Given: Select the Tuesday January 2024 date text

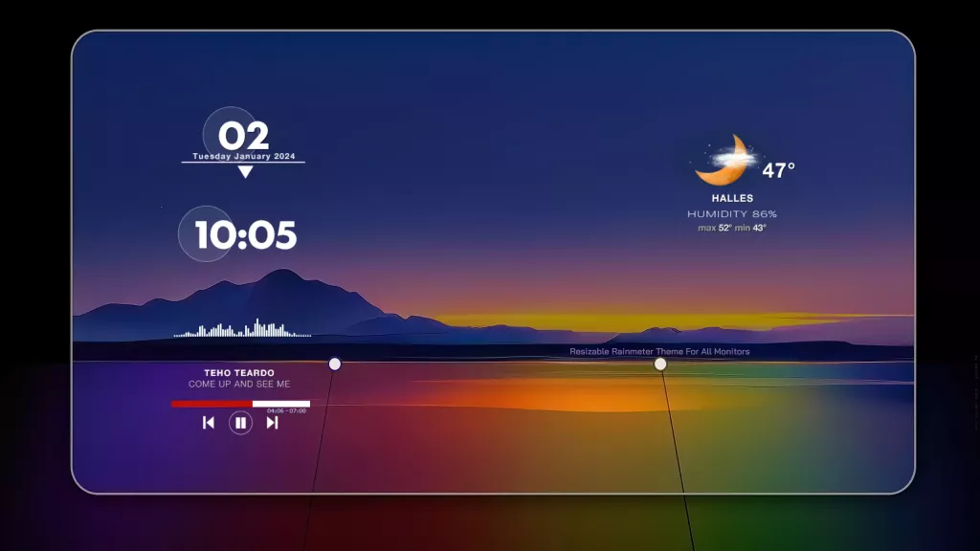Looking at the screenshot, I should tap(246, 154).
